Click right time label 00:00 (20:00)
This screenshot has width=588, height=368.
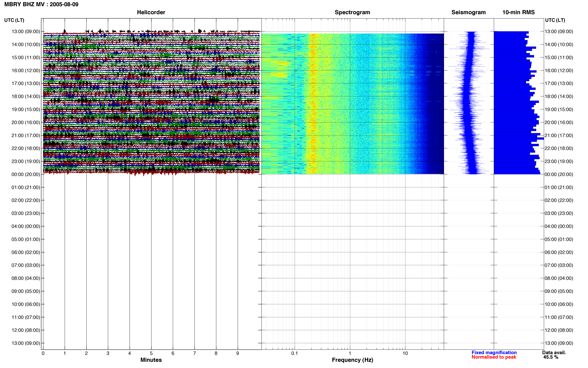(559, 174)
